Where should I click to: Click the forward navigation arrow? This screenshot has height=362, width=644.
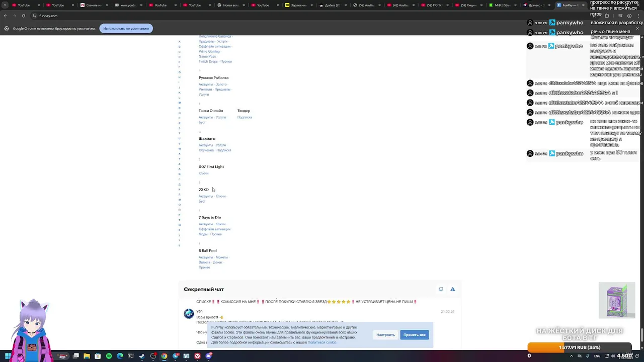pos(14,16)
